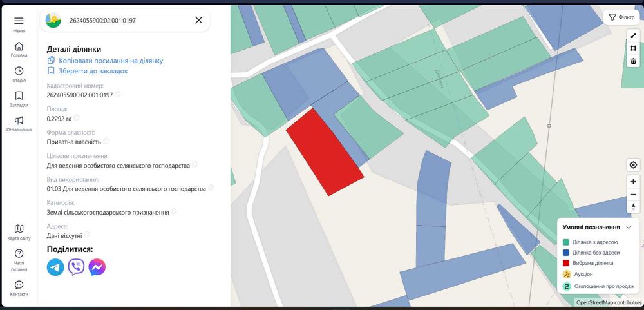Reset map north orientation
644x310 pixels.
[633, 206]
